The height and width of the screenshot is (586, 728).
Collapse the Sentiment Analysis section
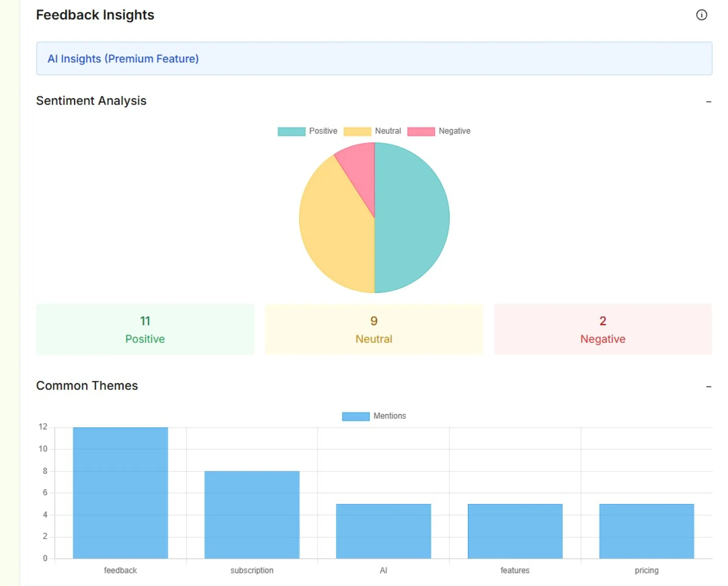coord(708,102)
